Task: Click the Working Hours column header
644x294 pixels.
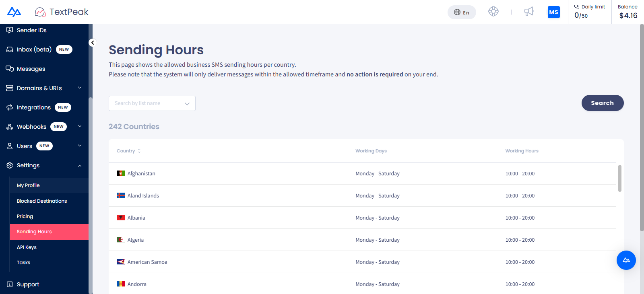Action: pyautogui.click(x=522, y=151)
